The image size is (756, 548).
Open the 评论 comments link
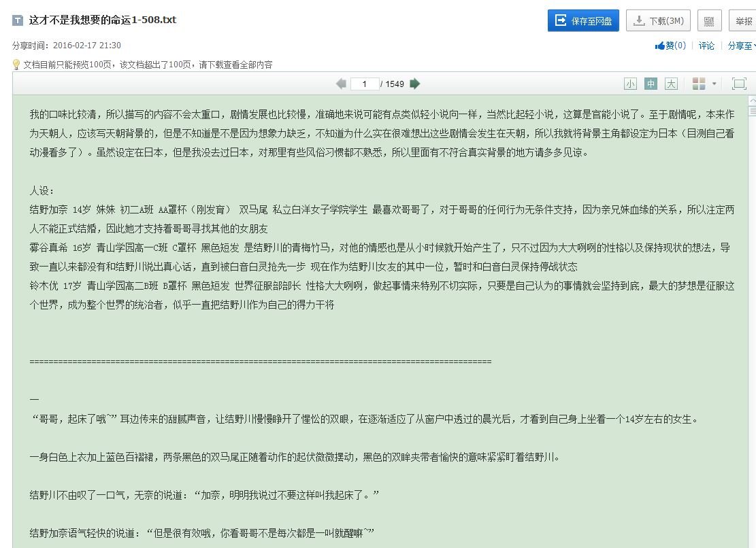point(706,45)
